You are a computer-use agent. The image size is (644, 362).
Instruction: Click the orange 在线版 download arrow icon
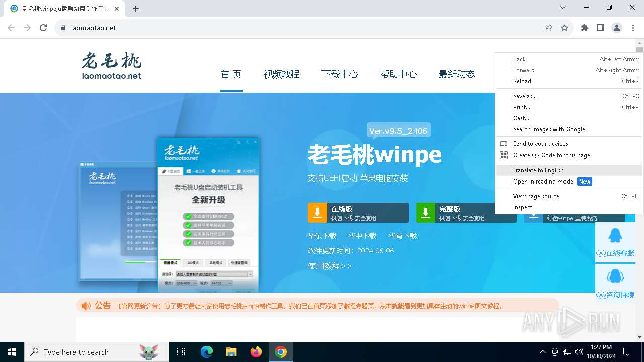(x=317, y=213)
